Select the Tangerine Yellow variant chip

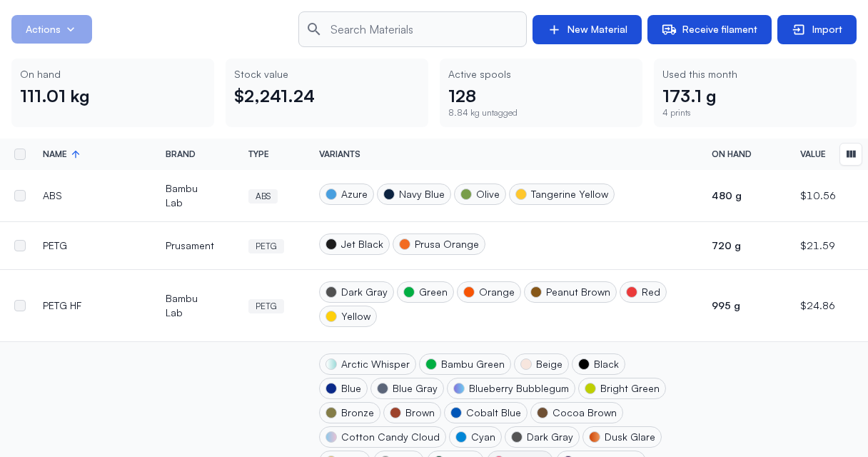pos(562,194)
